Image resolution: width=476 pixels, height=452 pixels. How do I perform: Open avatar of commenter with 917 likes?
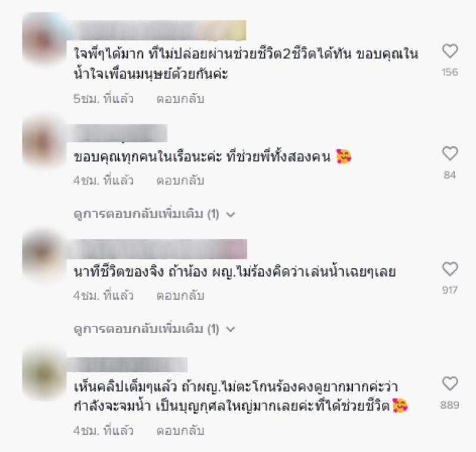[x=45, y=257]
